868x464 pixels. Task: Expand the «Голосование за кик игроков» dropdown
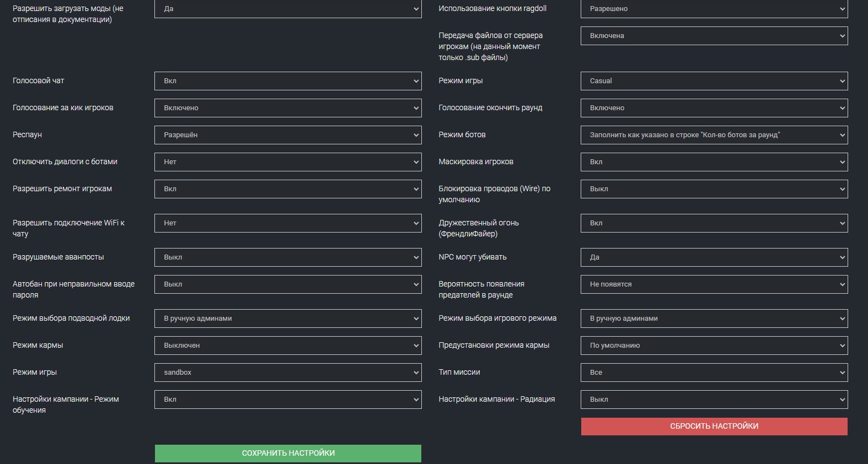(288, 108)
